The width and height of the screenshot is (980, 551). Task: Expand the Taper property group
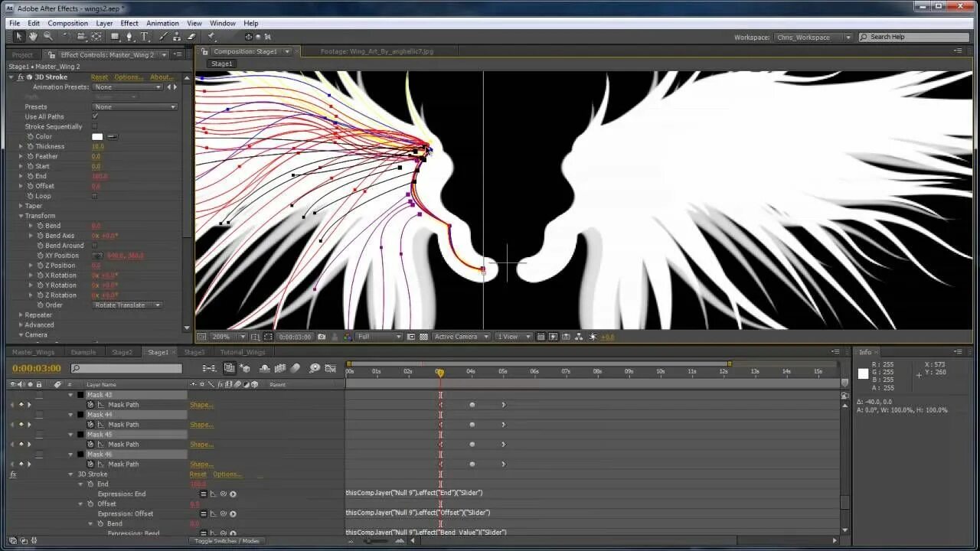(21, 206)
